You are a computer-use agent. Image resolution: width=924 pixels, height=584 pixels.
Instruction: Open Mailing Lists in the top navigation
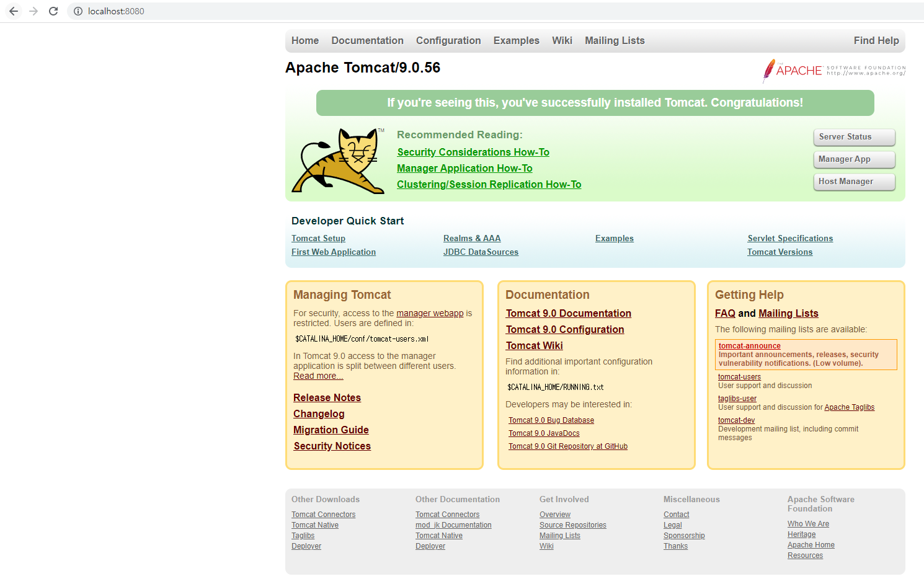[615, 40]
